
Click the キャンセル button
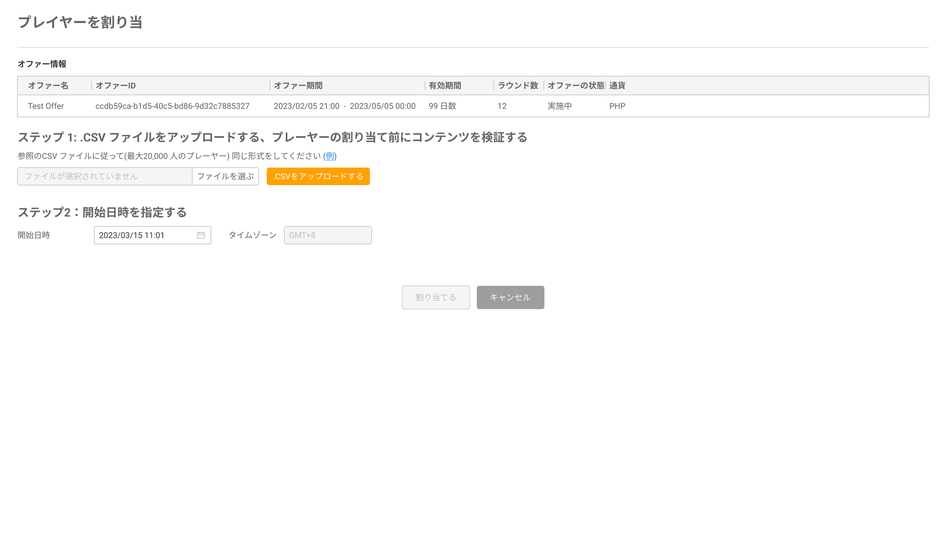pyautogui.click(x=510, y=297)
